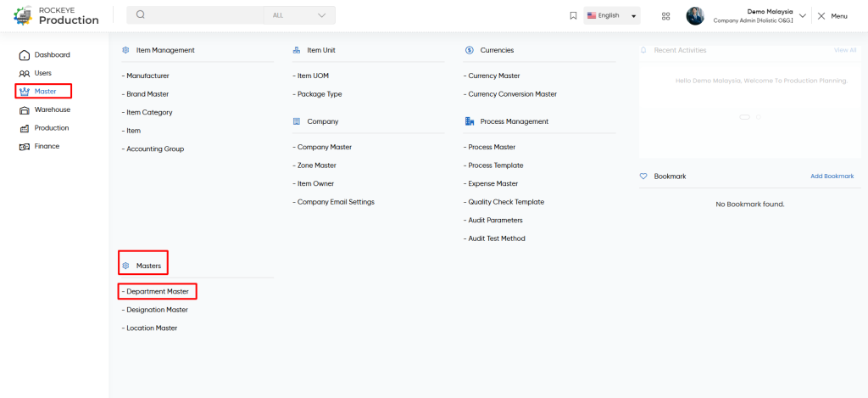
Task: Open the English language dropdown
Action: tap(612, 15)
